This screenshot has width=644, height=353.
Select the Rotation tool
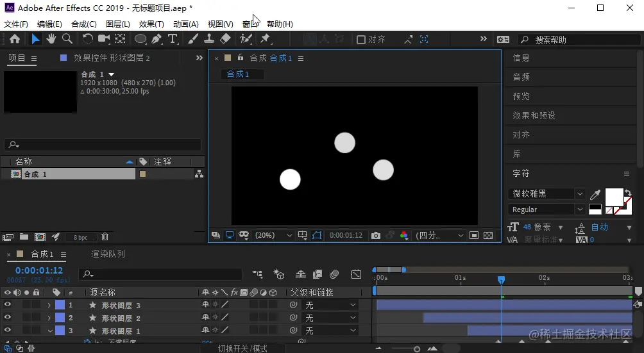point(87,39)
